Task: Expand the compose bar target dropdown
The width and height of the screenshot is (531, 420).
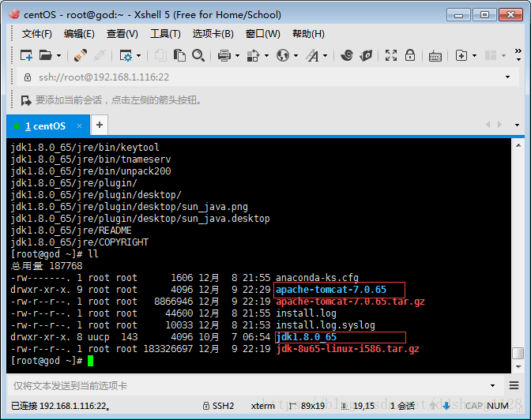Action: tap(493, 385)
